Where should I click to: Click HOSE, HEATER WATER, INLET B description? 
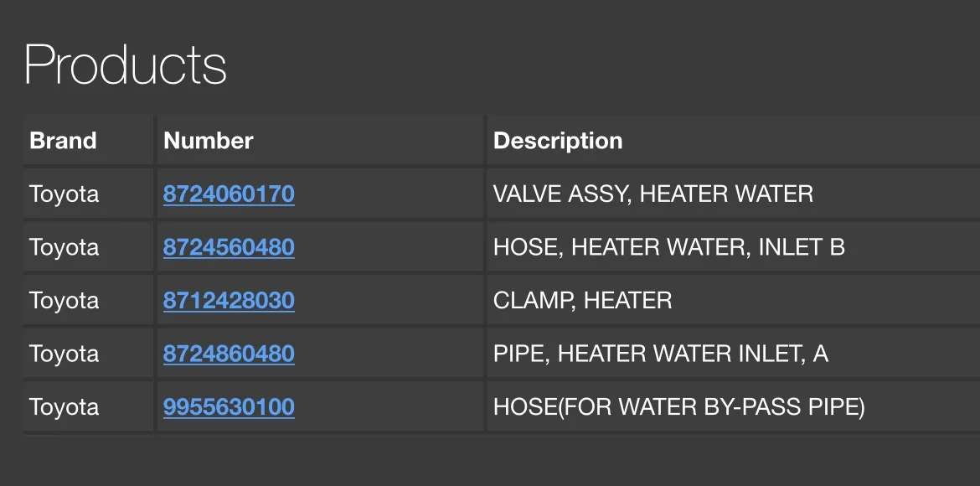(668, 247)
